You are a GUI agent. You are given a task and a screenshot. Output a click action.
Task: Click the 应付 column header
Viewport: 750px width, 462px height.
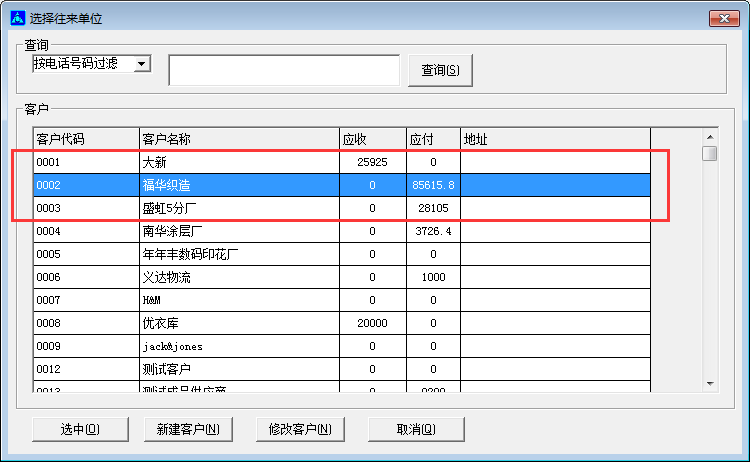(x=433, y=139)
